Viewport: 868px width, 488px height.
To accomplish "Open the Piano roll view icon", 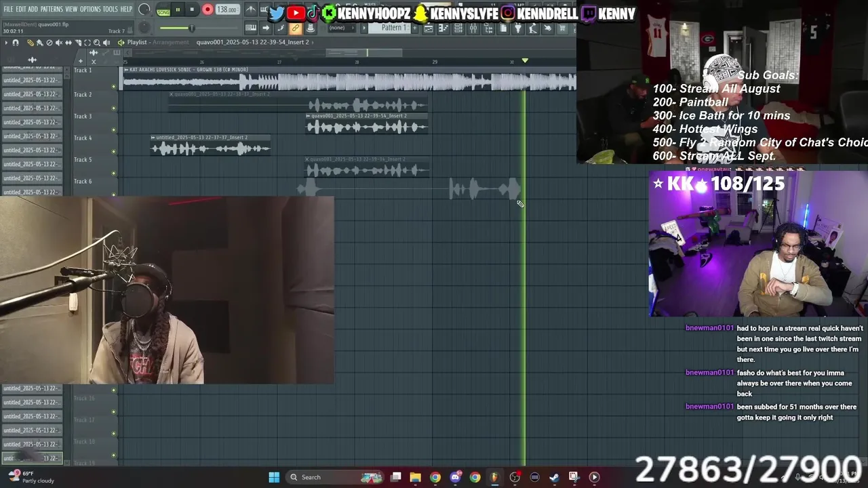I will click(x=443, y=28).
